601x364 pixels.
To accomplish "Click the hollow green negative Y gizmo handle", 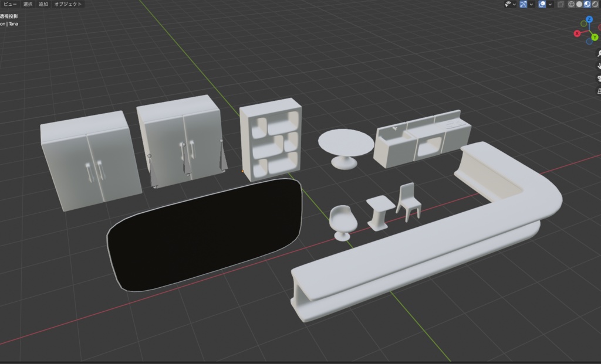I will click(584, 23).
